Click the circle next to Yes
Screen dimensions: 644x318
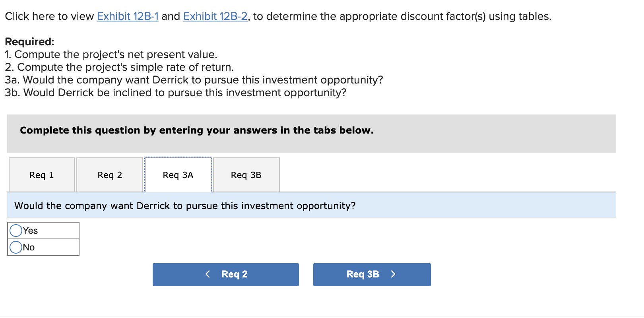15,230
